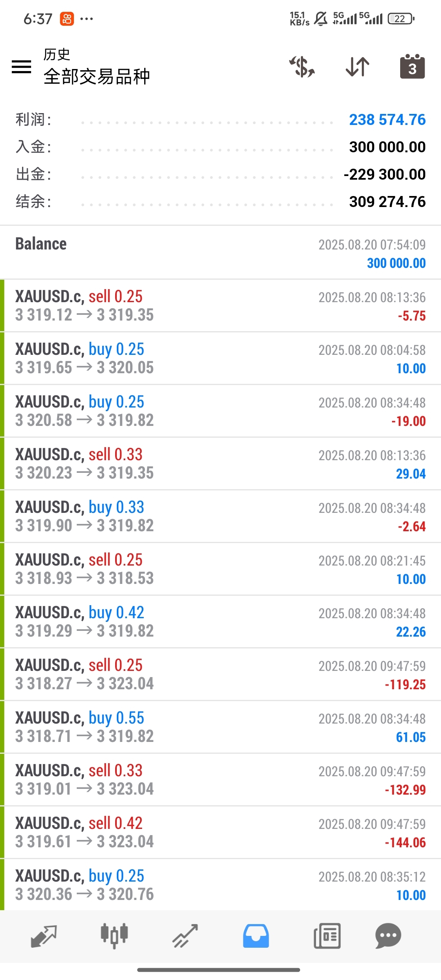Viewport: 441px width, 980px height.
Task: Open the sell 0.33 trade with 29.04 profit
Action: [x=220, y=463]
